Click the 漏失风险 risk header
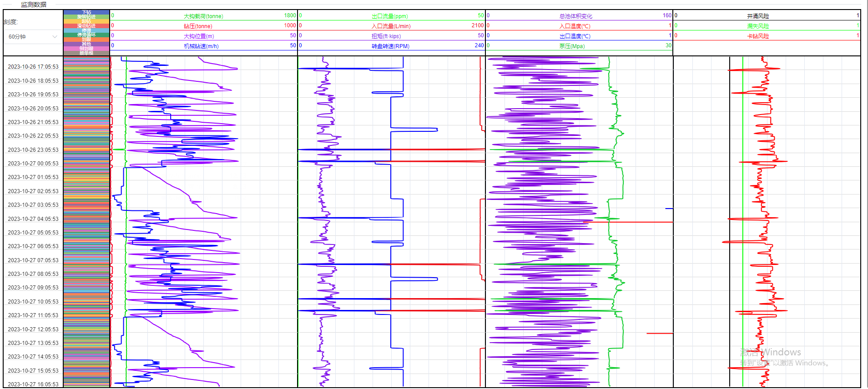The width and height of the screenshot is (868, 389). 758,26
